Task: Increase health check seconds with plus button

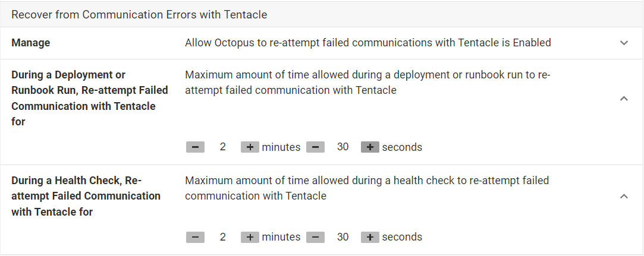Action: point(370,237)
